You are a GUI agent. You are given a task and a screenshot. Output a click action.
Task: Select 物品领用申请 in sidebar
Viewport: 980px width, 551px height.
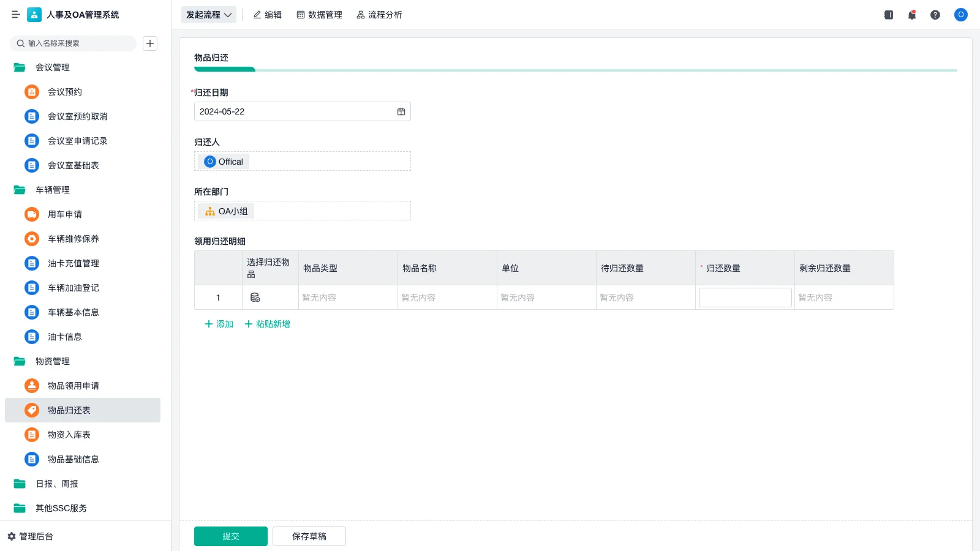tap(73, 386)
